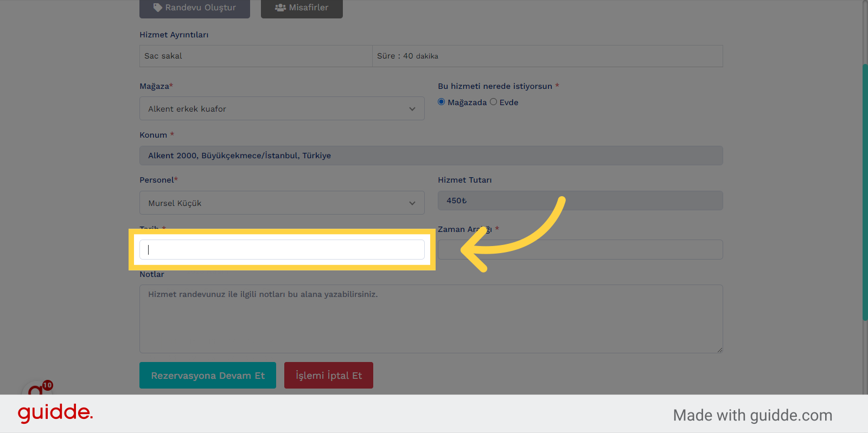Click the guidde logo
Screen dimensions: 868x433
pyautogui.click(x=55, y=413)
